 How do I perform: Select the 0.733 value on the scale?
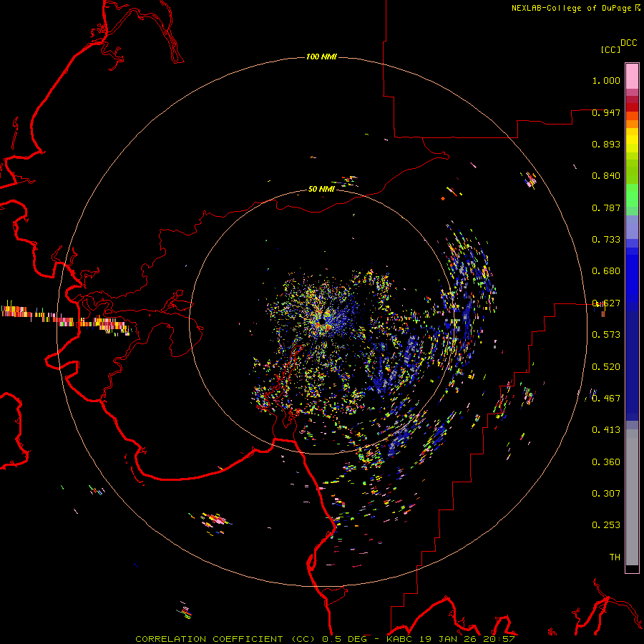606,240
